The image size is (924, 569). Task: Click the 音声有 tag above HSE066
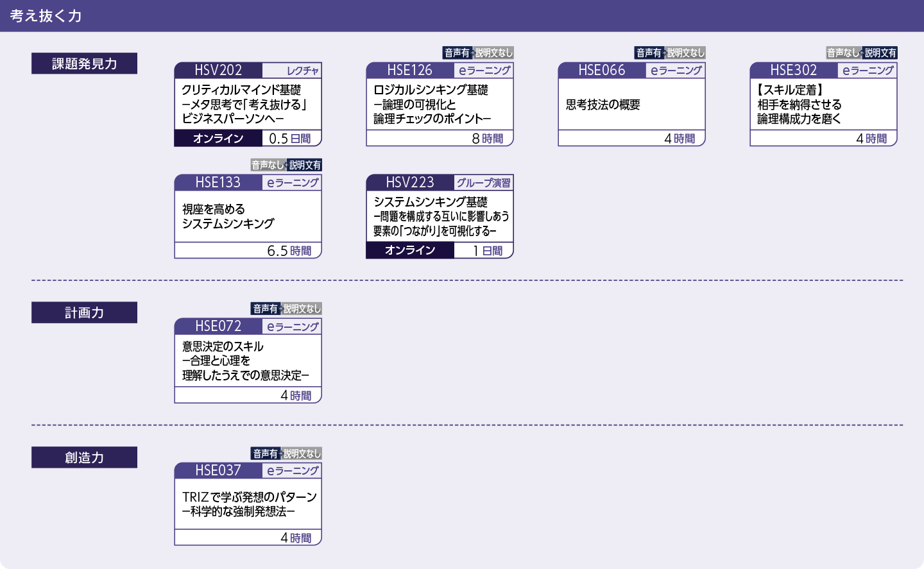click(x=649, y=53)
